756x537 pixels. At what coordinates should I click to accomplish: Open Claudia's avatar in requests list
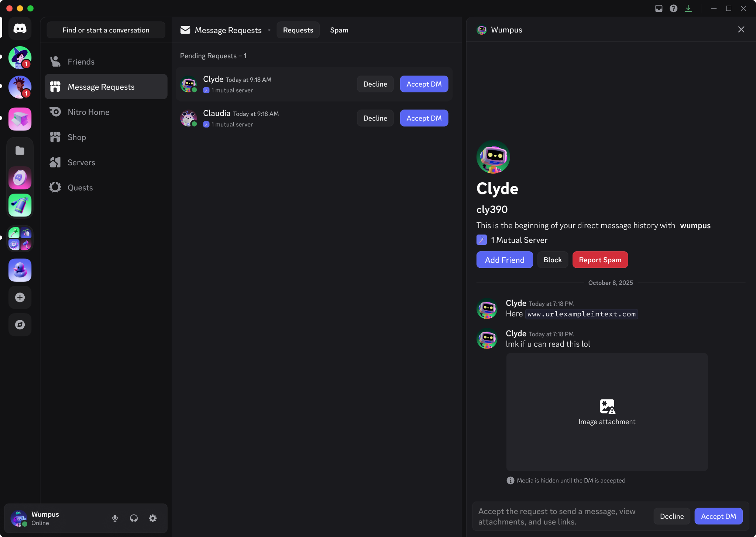click(189, 118)
